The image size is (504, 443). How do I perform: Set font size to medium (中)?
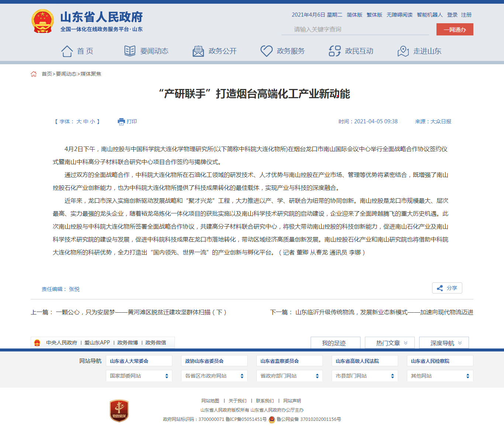pos(86,121)
